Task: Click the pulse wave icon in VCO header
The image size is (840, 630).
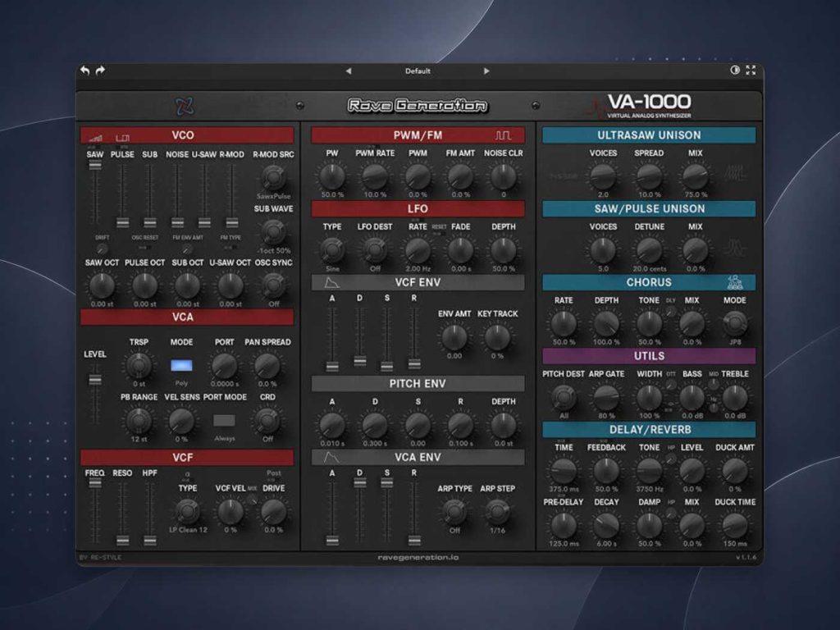Action: (x=123, y=138)
